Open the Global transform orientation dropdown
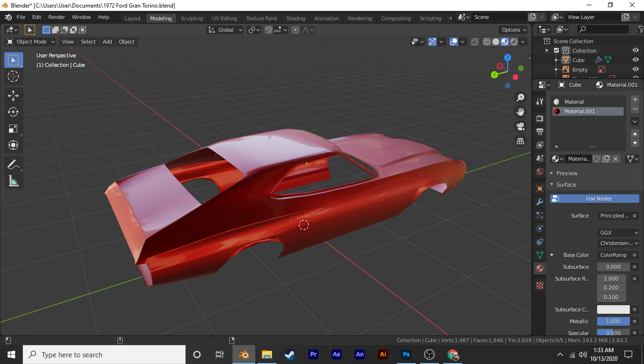Viewport: 644px width, 364px height. [225, 30]
